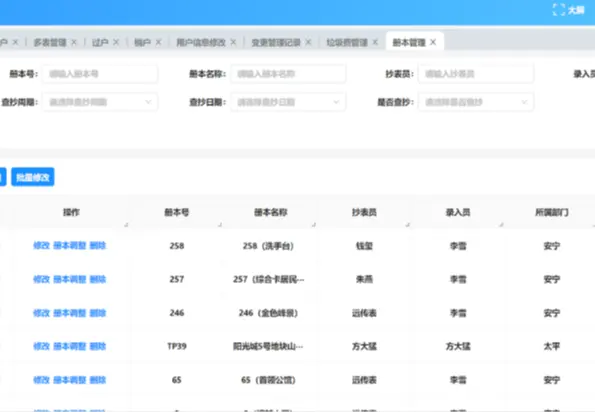Switch to the 销户 tab
The image size is (595, 413).
pyautogui.click(x=142, y=42)
